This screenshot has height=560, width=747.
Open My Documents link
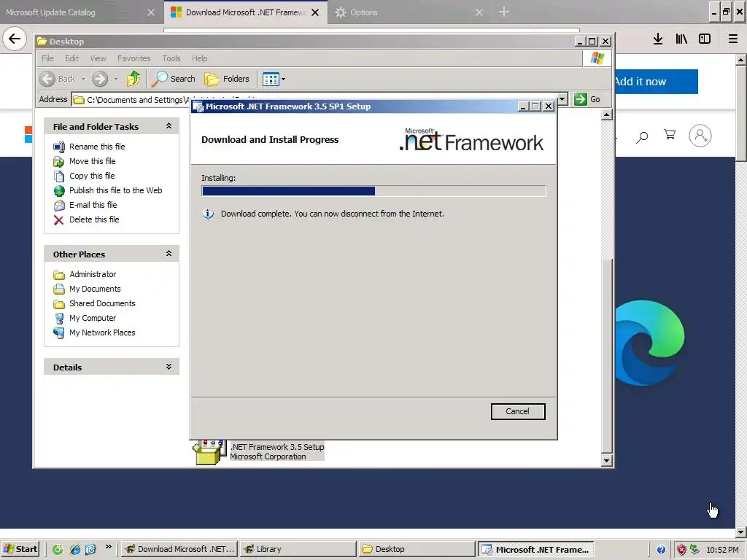coord(95,289)
